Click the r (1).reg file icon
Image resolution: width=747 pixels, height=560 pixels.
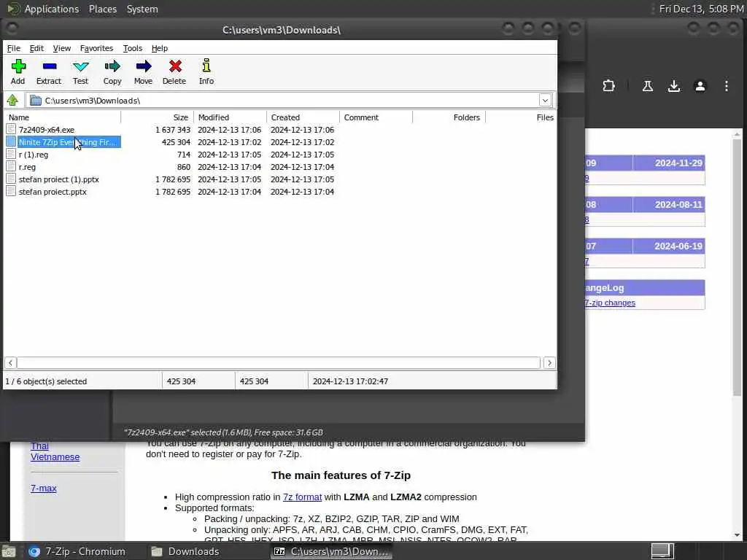coord(11,155)
